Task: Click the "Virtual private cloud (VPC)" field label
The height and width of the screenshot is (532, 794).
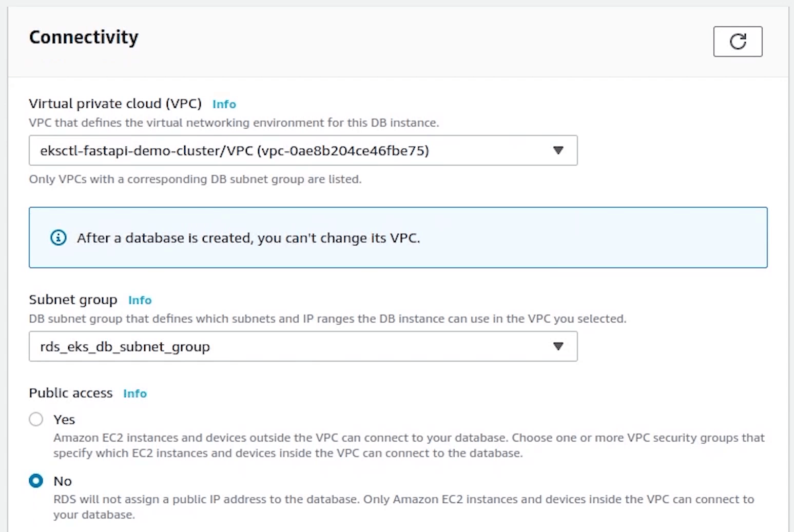Action: [x=115, y=104]
